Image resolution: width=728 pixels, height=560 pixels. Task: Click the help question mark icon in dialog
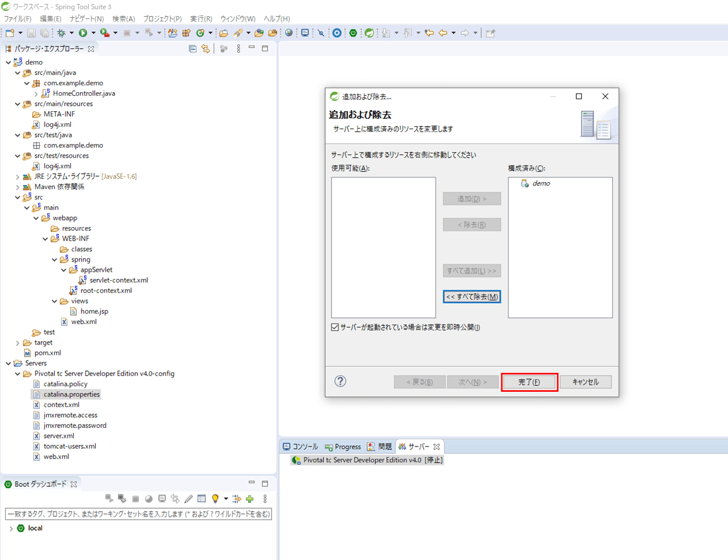point(340,381)
